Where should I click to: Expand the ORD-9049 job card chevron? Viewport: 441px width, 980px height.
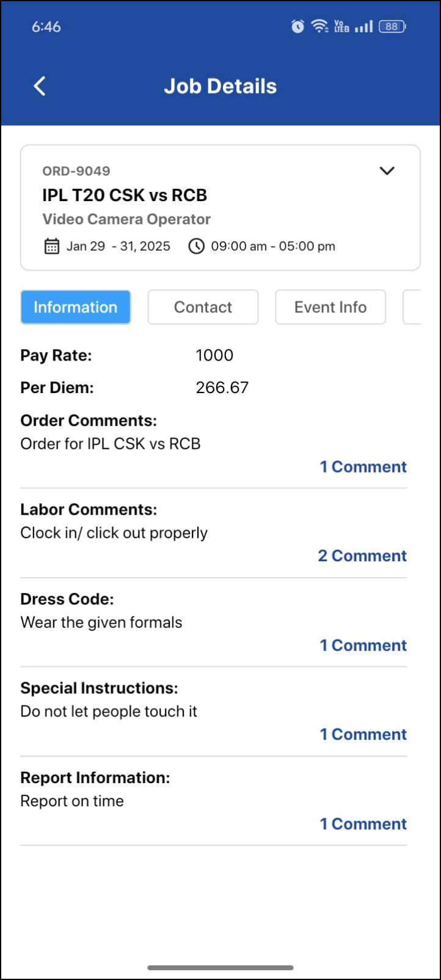pyautogui.click(x=387, y=171)
